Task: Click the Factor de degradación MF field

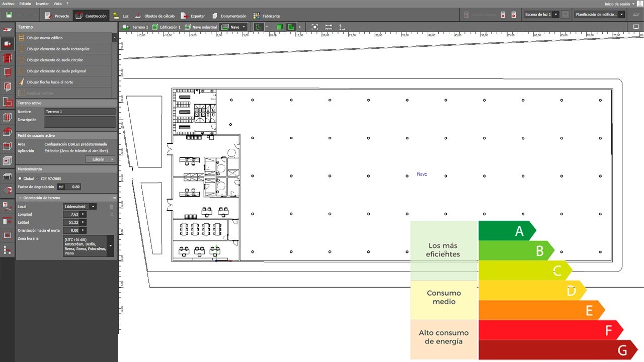Action: (x=69, y=187)
